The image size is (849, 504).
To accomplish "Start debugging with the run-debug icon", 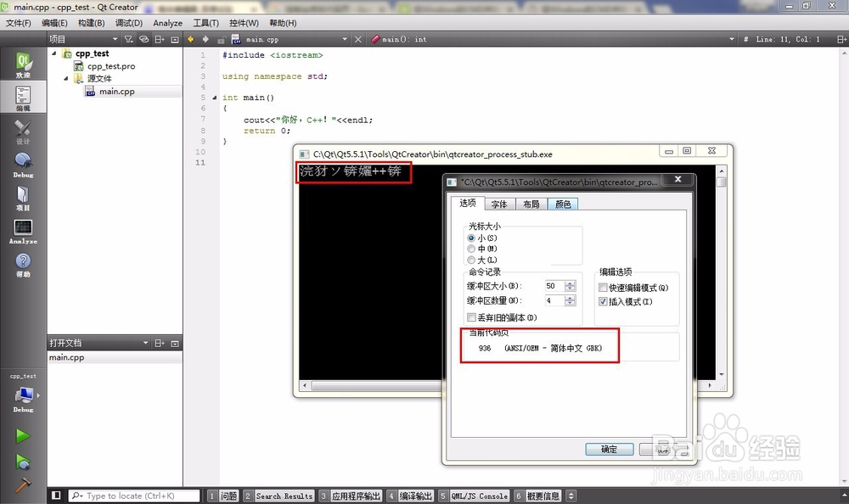I will pyautogui.click(x=23, y=462).
